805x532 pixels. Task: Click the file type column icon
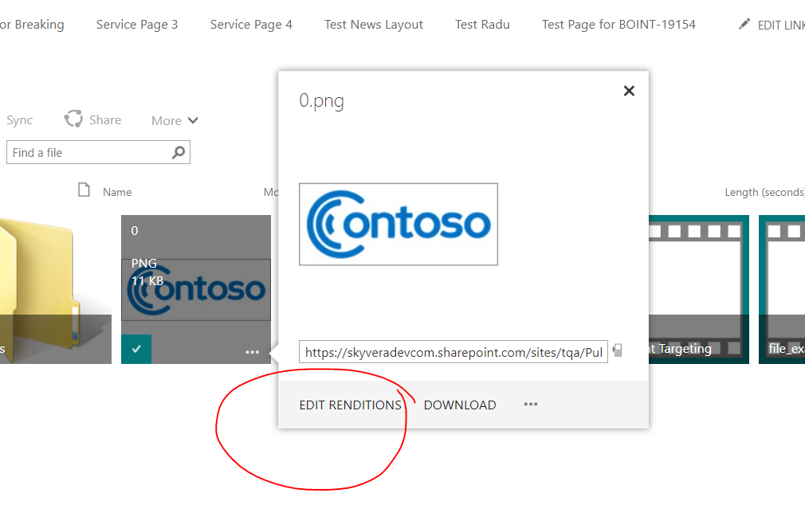84,190
